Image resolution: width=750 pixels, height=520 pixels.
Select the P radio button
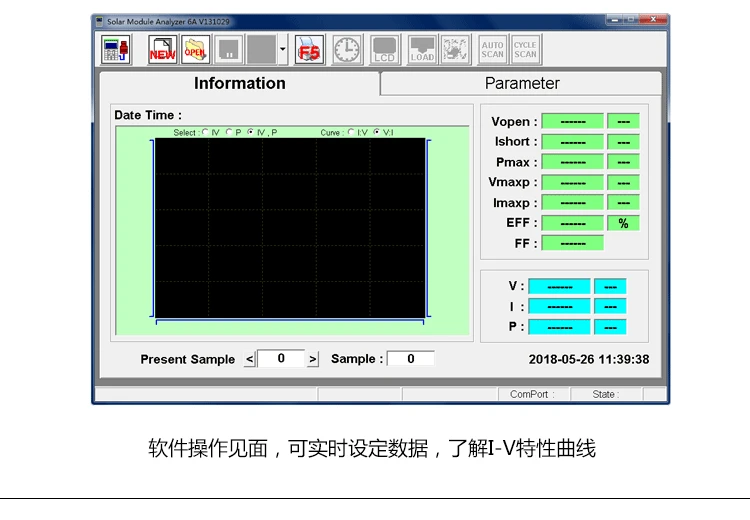click(229, 132)
